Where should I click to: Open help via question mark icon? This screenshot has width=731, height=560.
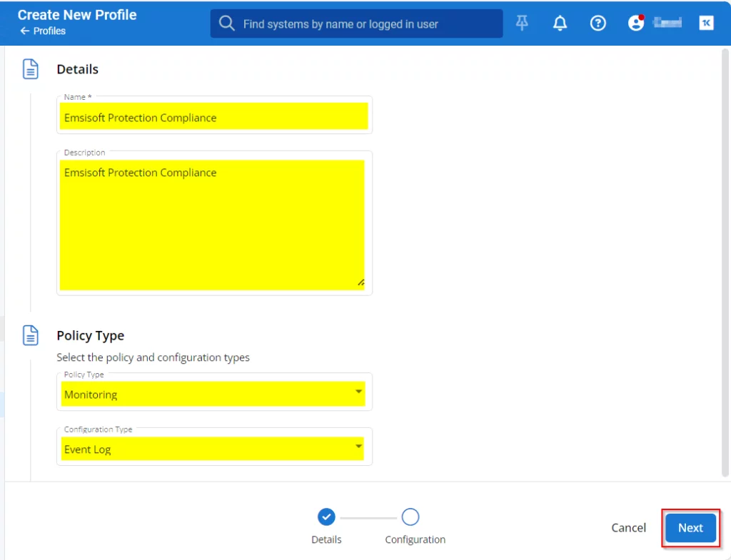click(598, 24)
